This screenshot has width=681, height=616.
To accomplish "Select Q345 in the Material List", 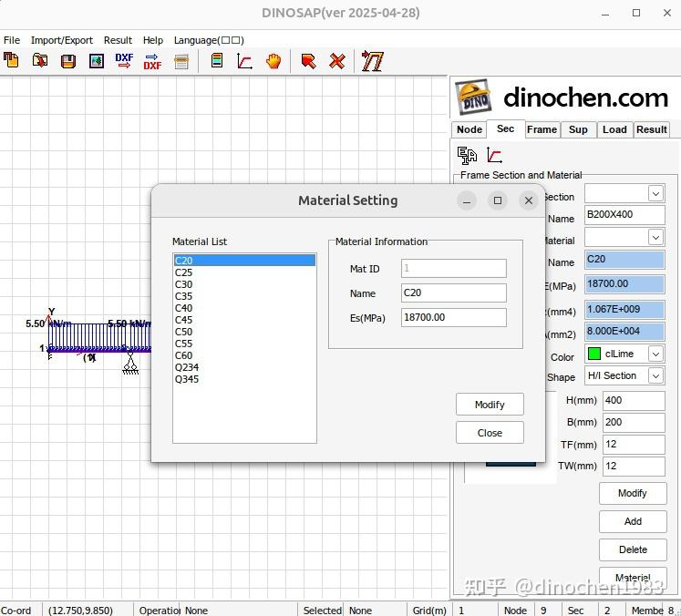I will (187, 379).
